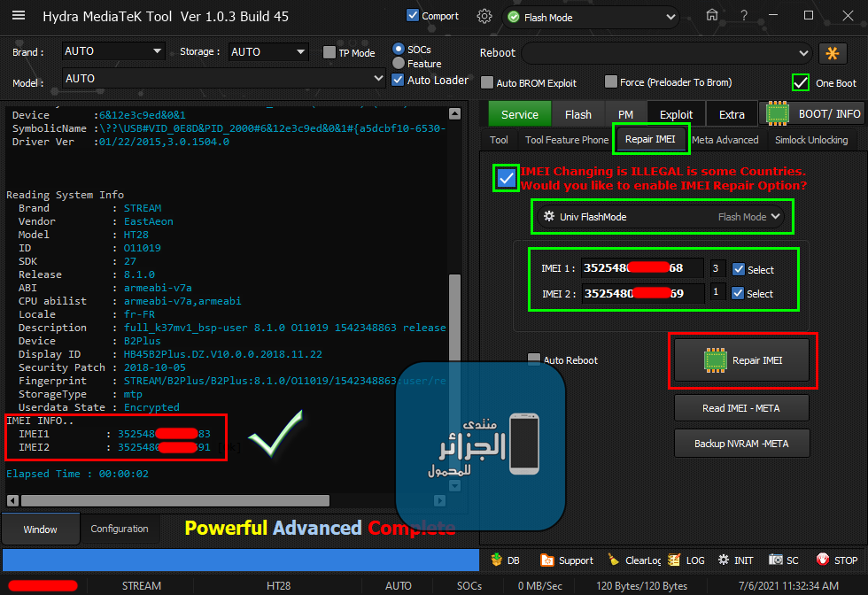Open the Exploit tab
This screenshot has width=868, height=595.
676,114
